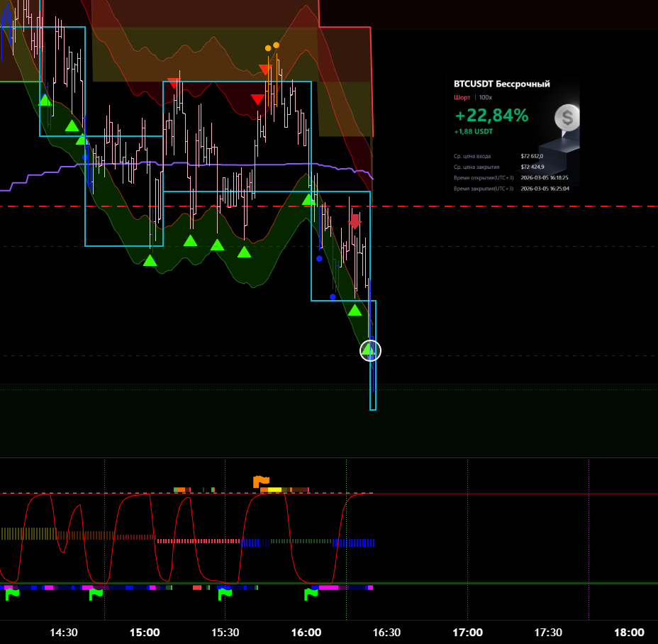This screenshot has width=658, height=644.
Task: Click the right orange dot above the candles
Action: [x=276, y=45]
